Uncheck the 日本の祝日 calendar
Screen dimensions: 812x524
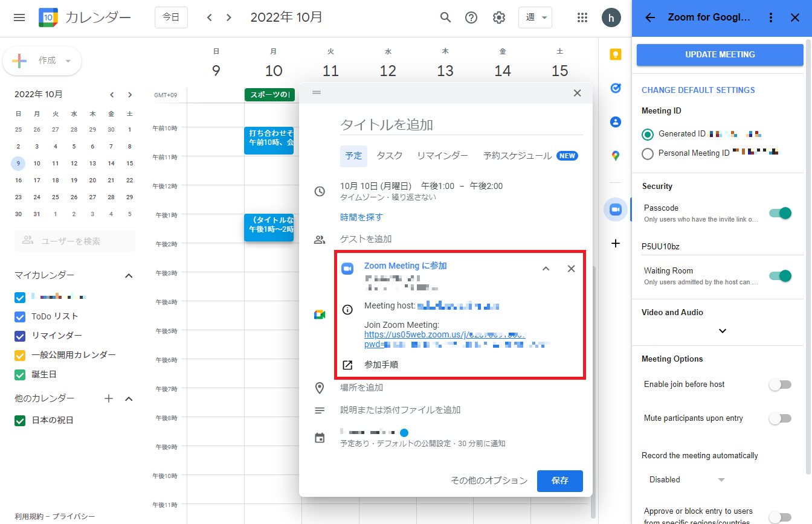coord(20,420)
